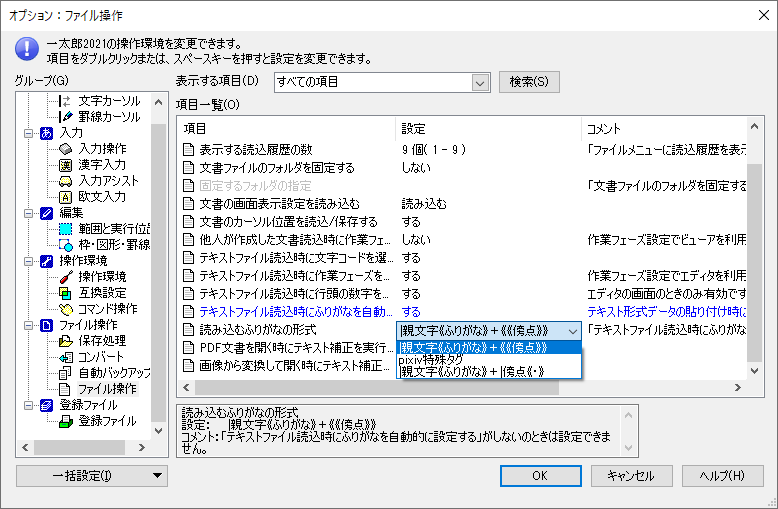The height and width of the screenshot is (509, 778).
Task: Click group tree scroll right arrow
Action: coord(142,447)
